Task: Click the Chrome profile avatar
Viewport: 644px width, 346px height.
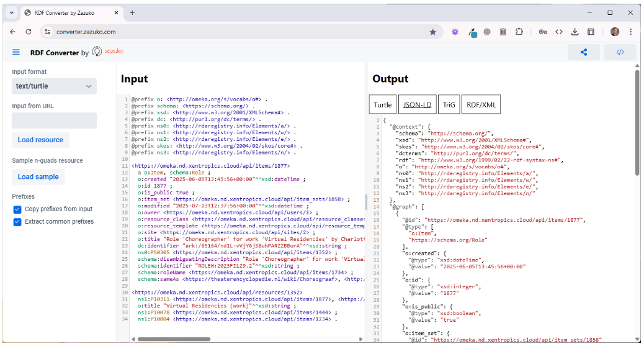Action: 614,32
